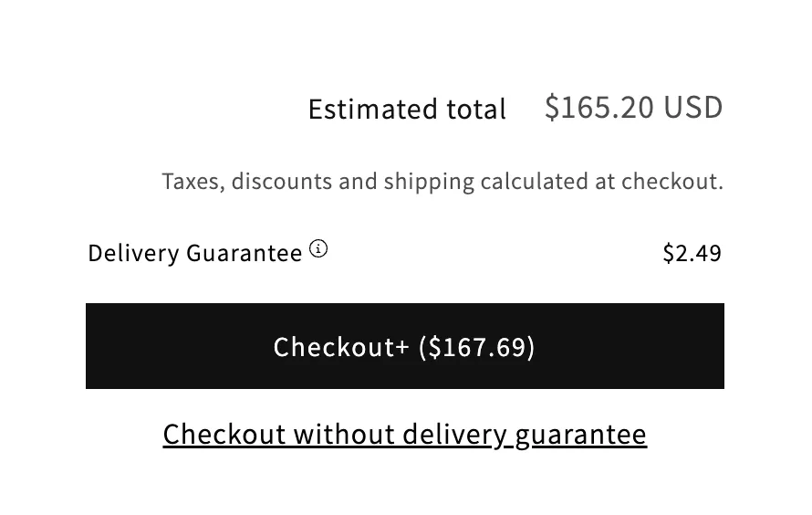Click the USD currency text
The height and width of the screenshot is (515, 812).
(693, 107)
